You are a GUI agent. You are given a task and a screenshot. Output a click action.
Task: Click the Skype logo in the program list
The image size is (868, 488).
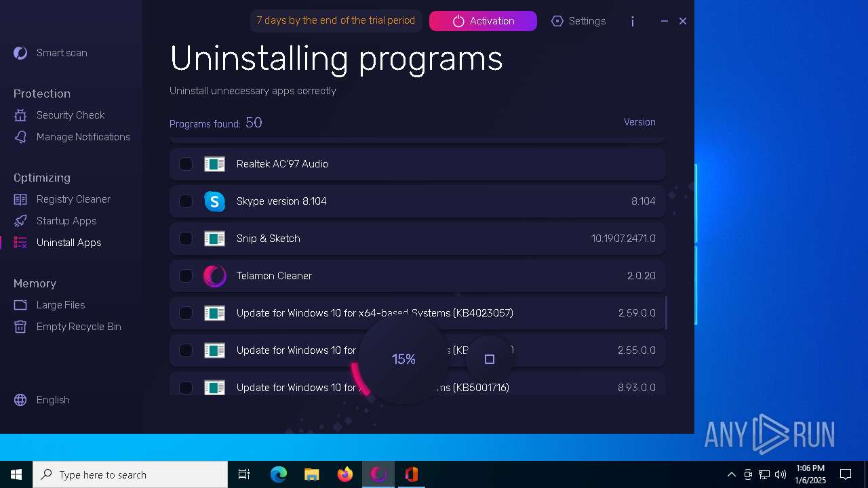(215, 201)
